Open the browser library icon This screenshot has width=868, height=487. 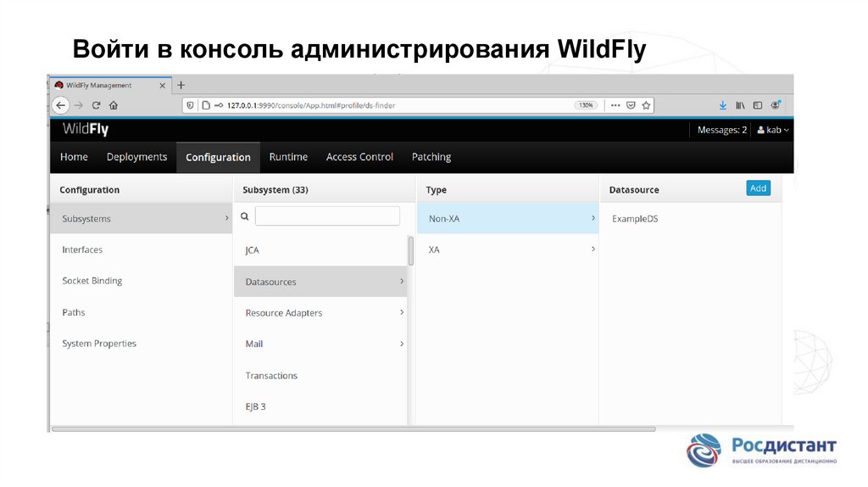pyautogui.click(x=740, y=105)
